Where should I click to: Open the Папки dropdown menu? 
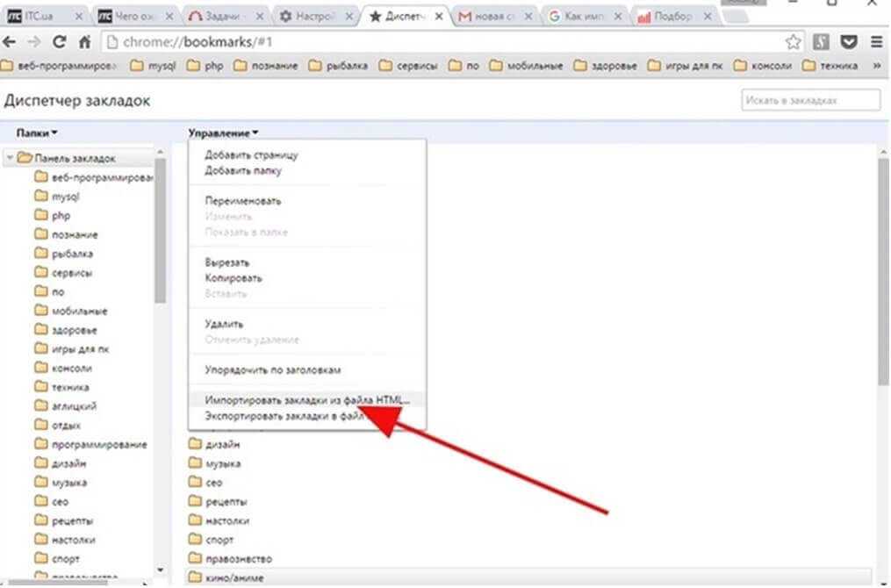(x=37, y=133)
